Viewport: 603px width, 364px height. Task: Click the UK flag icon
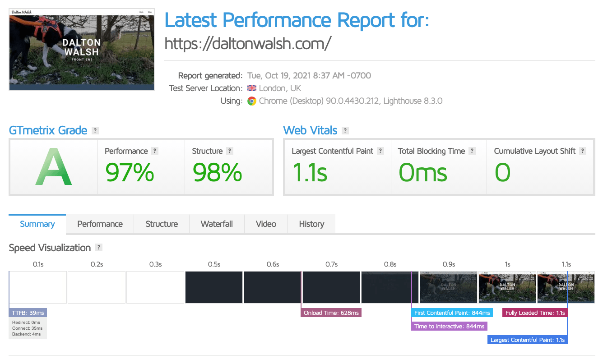coord(251,88)
